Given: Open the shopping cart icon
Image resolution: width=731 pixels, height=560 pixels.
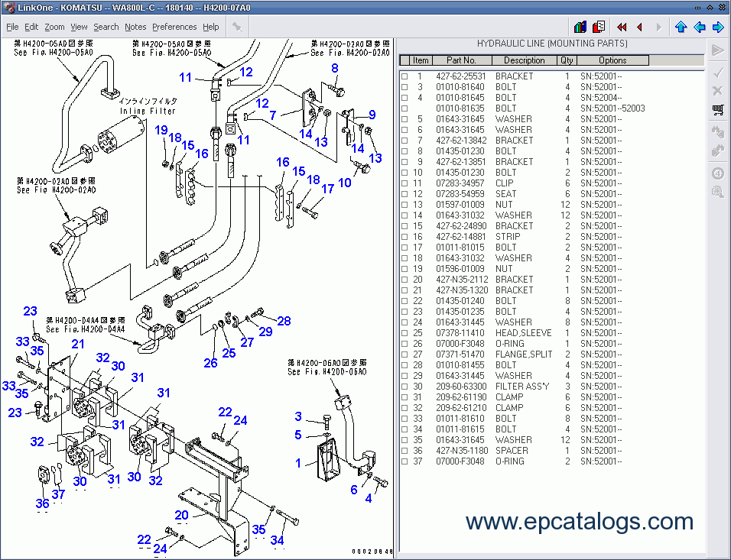Looking at the screenshot, I should 718,110.
